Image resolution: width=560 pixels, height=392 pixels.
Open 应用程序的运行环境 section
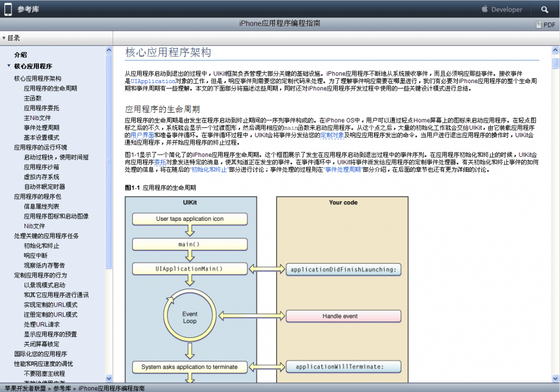40,147
